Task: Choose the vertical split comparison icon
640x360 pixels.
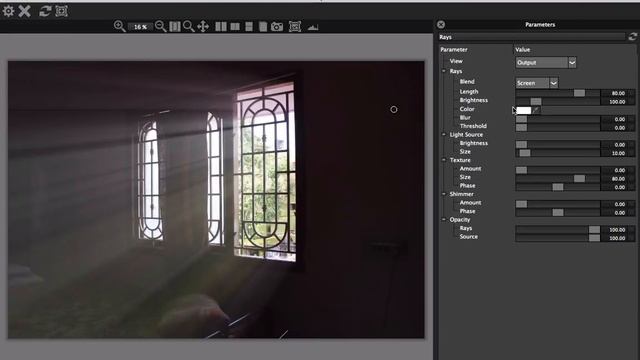Action: click(235, 27)
